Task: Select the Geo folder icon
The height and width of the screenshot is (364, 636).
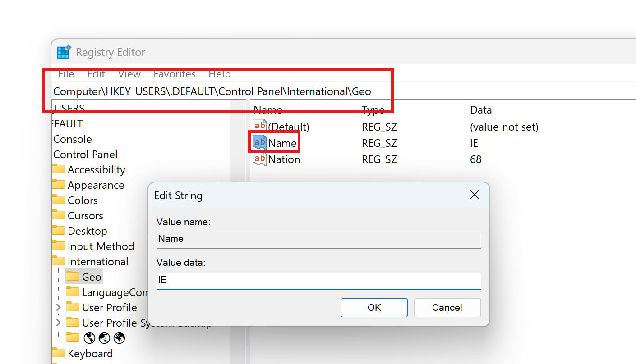Action: 73,277
